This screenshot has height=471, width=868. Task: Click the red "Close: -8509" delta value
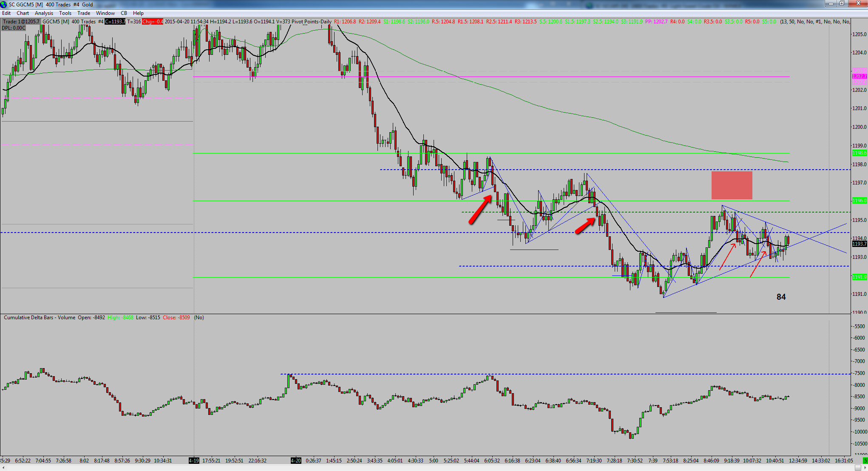click(176, 318)
